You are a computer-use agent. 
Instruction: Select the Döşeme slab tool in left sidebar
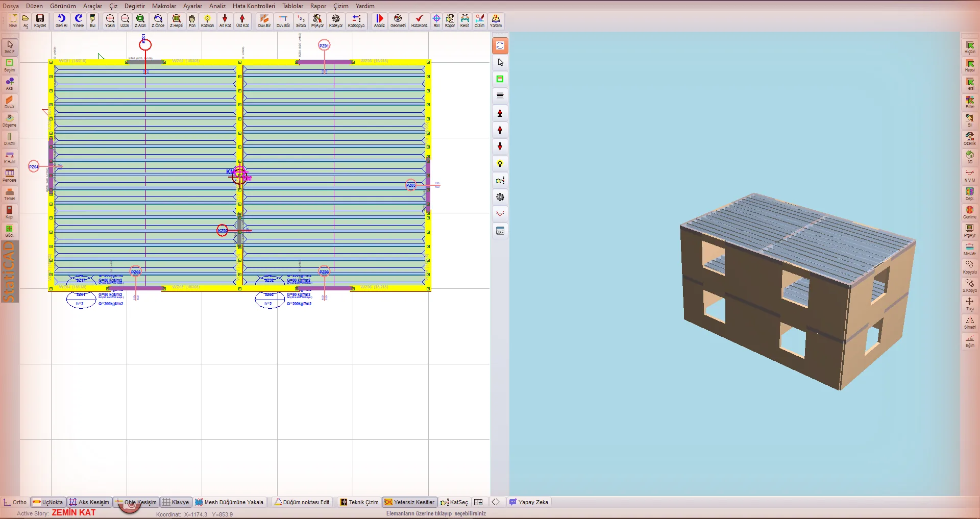(10, 120)
